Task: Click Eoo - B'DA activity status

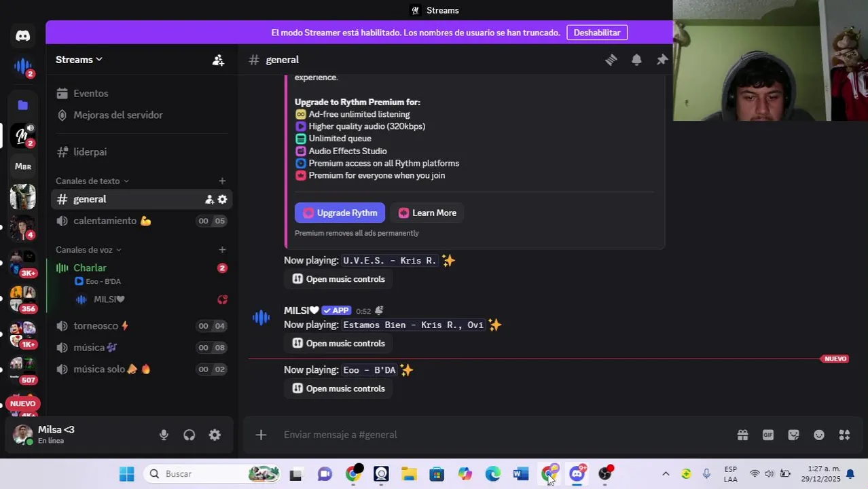Action: pos(98,281)
